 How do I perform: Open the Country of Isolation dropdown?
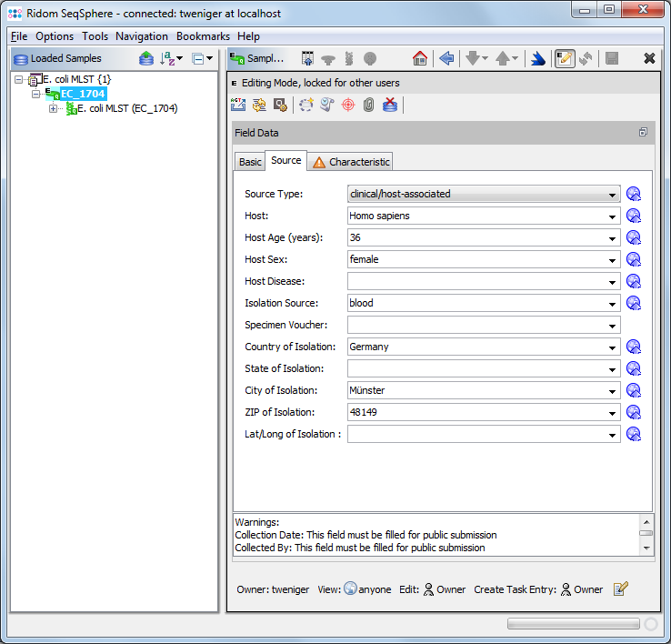coord(614,347)
